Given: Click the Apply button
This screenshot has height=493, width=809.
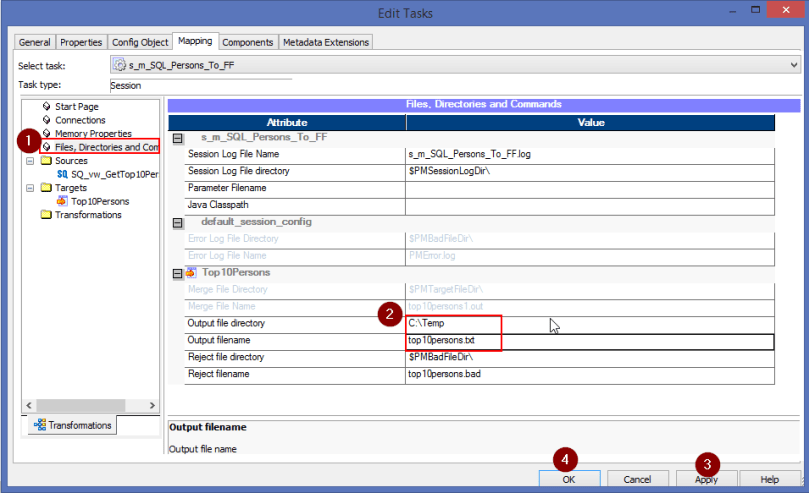Looking at the screenshot, I should point(706,479).
